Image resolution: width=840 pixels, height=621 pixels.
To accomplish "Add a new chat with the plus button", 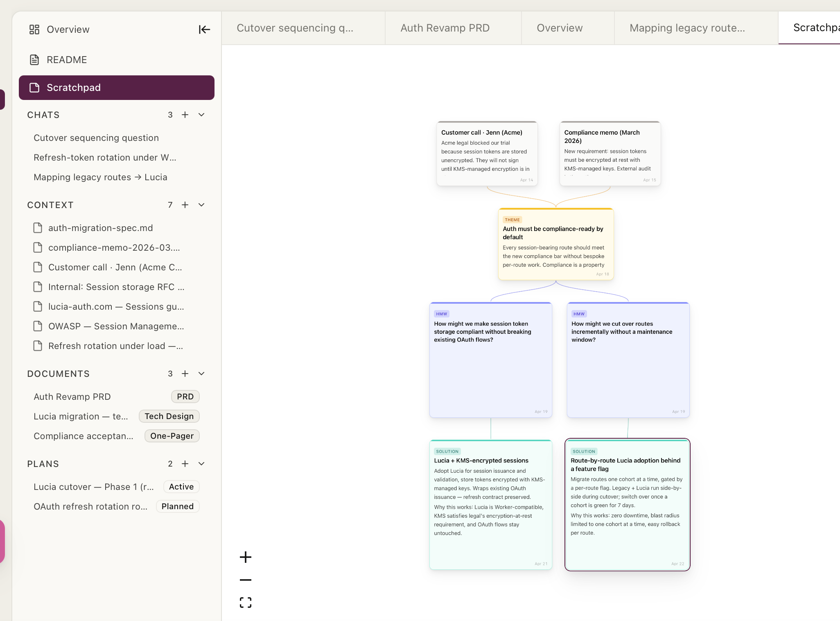I will click(185, 115).
